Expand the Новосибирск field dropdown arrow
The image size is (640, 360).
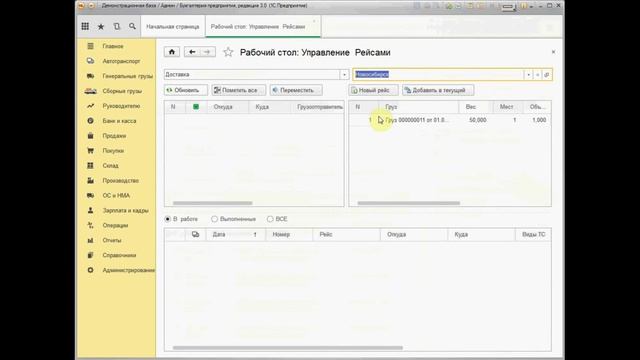528,75
